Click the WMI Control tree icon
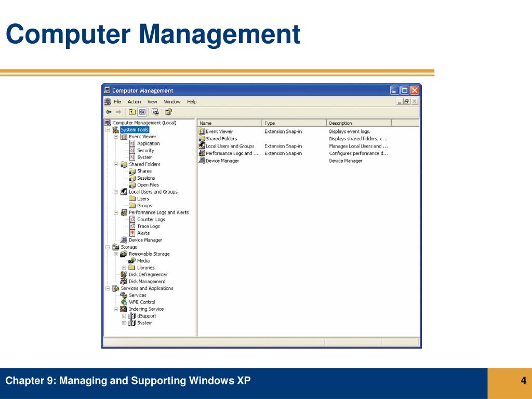The image size is (532, 399). click(124, 302)
